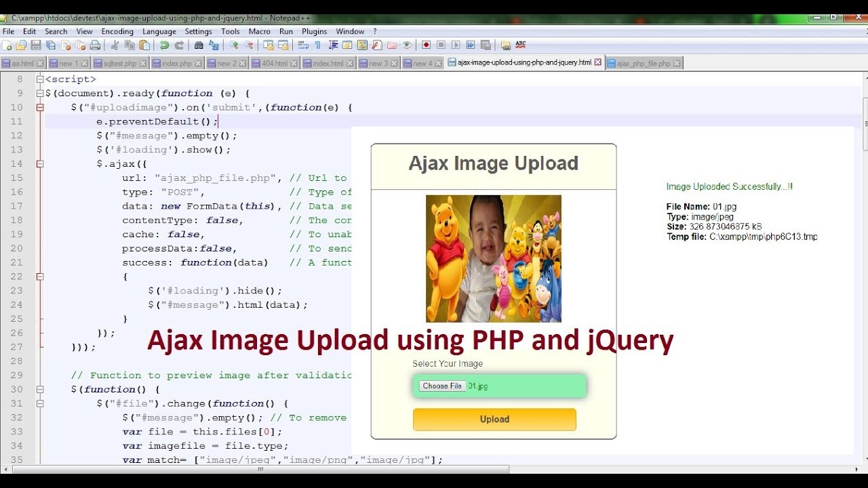Click the ABC spell check icon
This screenshot has height=488, width=868.
pos(521,45)
